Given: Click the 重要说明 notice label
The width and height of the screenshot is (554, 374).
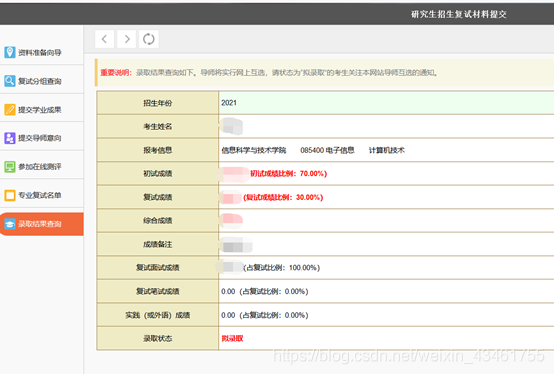Looking at the screenshot, I should (x=116, y=73).
